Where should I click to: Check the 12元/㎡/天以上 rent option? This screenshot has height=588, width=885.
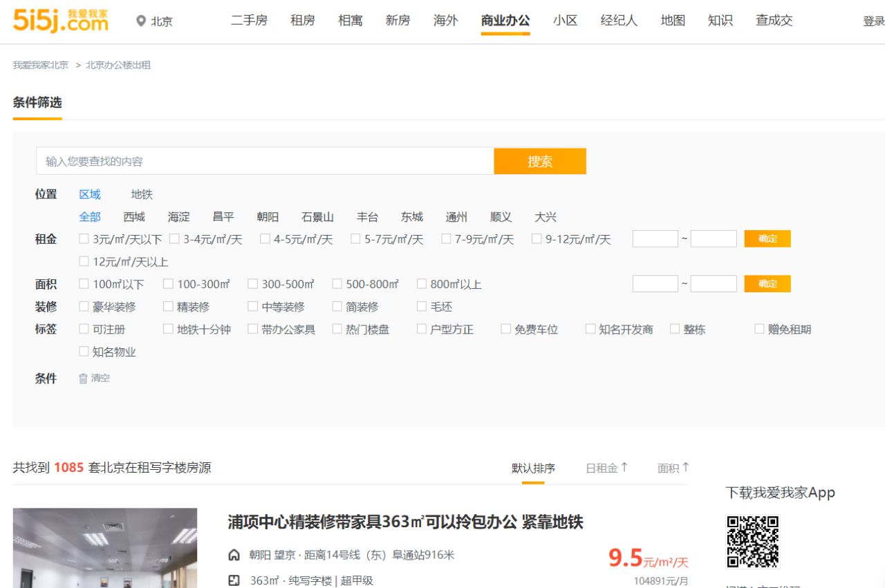84,261
